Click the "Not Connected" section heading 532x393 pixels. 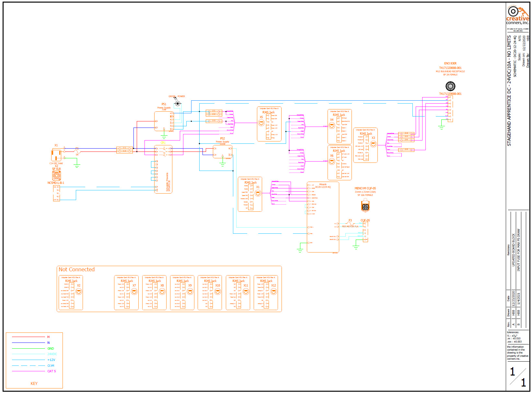click(x=76, y=269)
